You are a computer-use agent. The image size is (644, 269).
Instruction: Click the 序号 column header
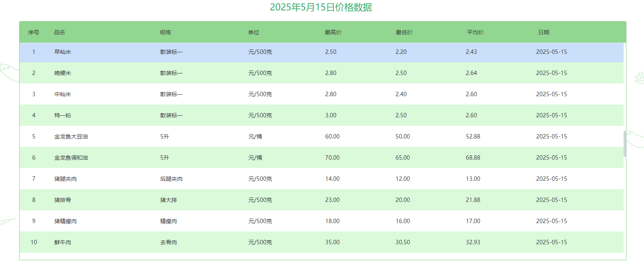[34, 32]
